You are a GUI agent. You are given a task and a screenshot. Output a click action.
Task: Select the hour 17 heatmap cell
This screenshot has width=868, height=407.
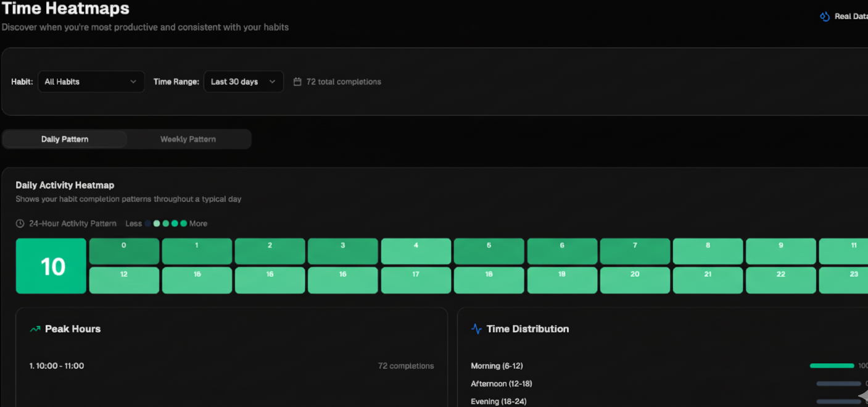point(416,280)
